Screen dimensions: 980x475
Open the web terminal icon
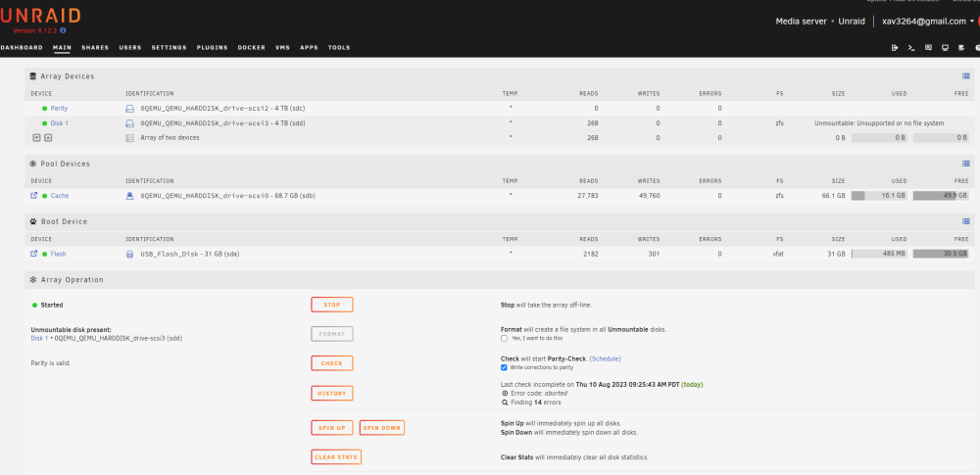click(x=911, y=47)
